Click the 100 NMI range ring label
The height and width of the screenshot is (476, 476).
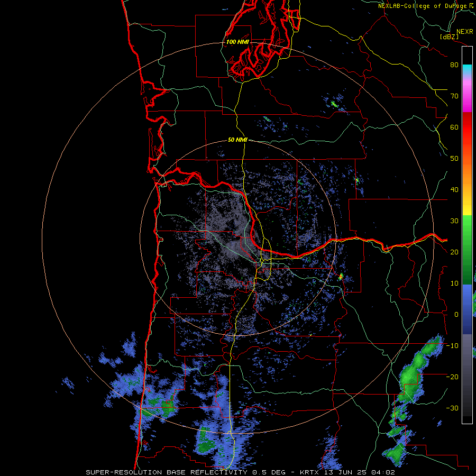point(237,42)
